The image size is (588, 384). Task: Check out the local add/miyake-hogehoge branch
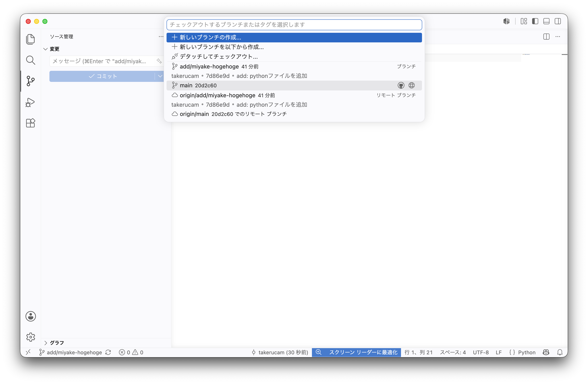coord(294,71)
